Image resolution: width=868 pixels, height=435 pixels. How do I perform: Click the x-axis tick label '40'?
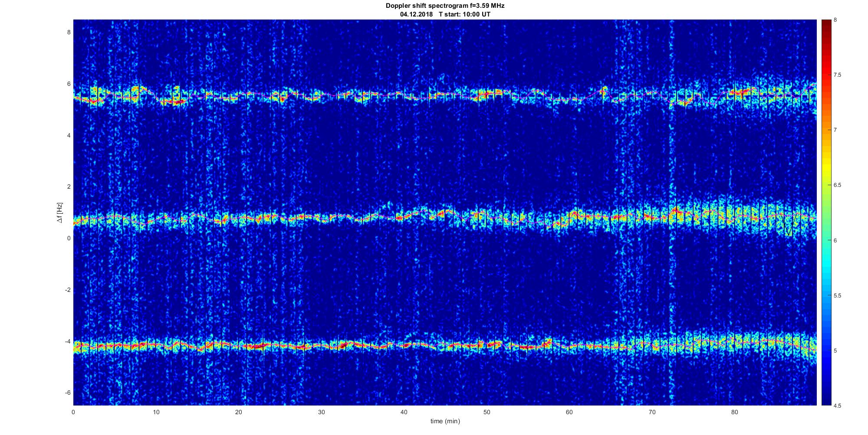404,412
